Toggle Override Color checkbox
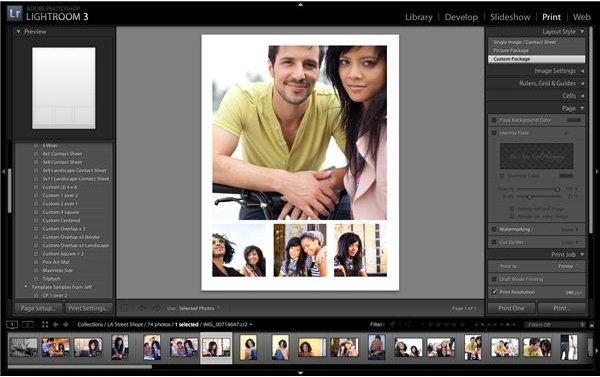 tap(502, 176)
